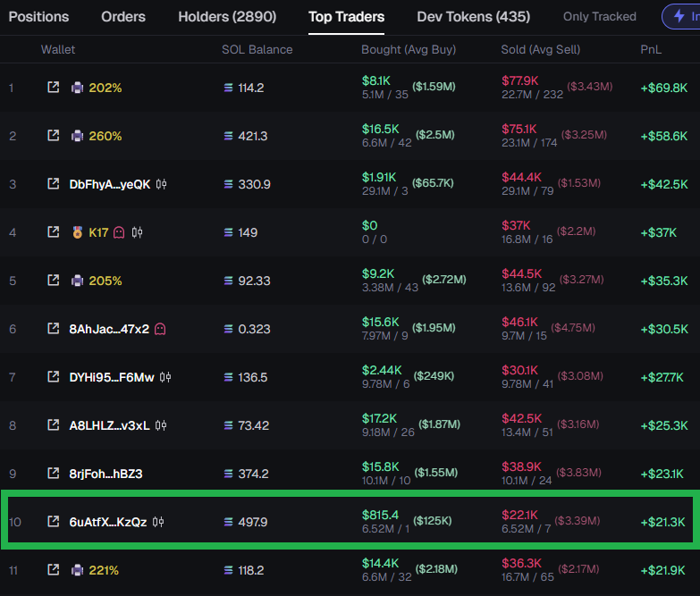Open external link for DbFhyA...yeQK wallet
This screenshot has width=700, height=596.
pyautogui.click(x=53, y=183)
